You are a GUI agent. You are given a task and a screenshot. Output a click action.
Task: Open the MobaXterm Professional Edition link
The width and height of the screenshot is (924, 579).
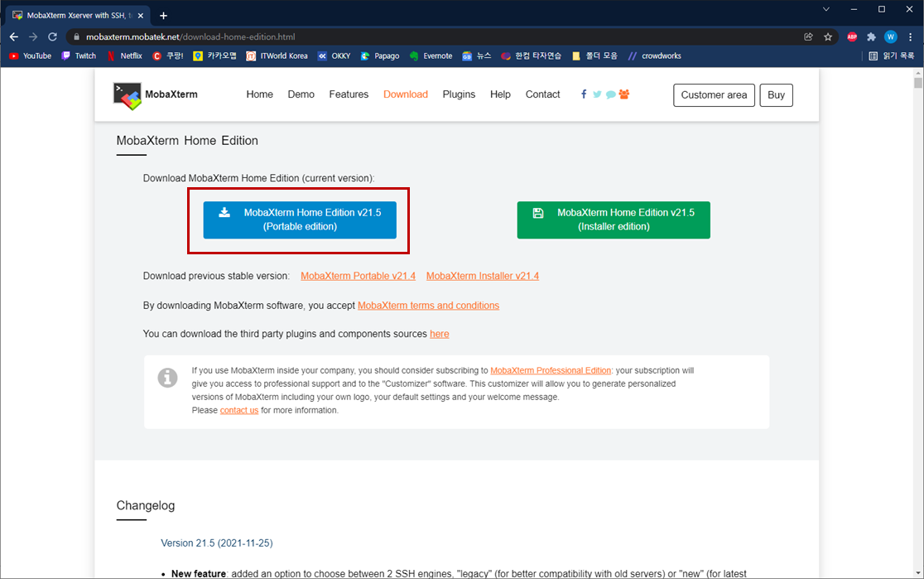point(551,370)
